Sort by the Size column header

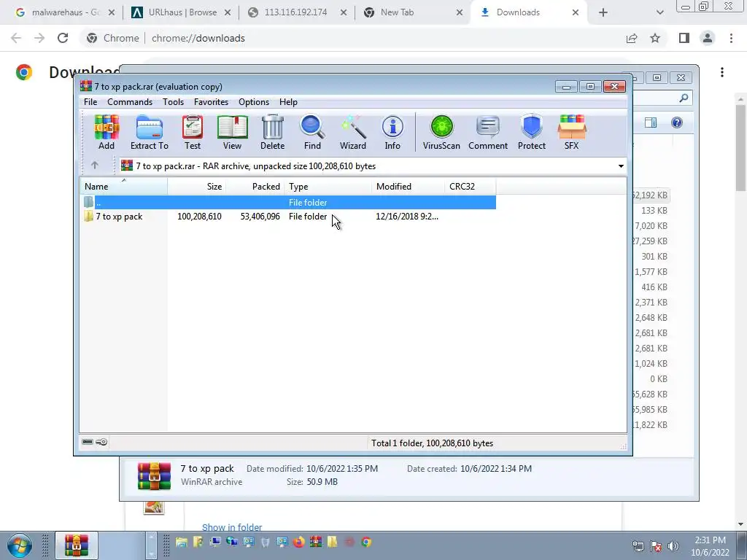pyautogui.click(x=197, y=186)
